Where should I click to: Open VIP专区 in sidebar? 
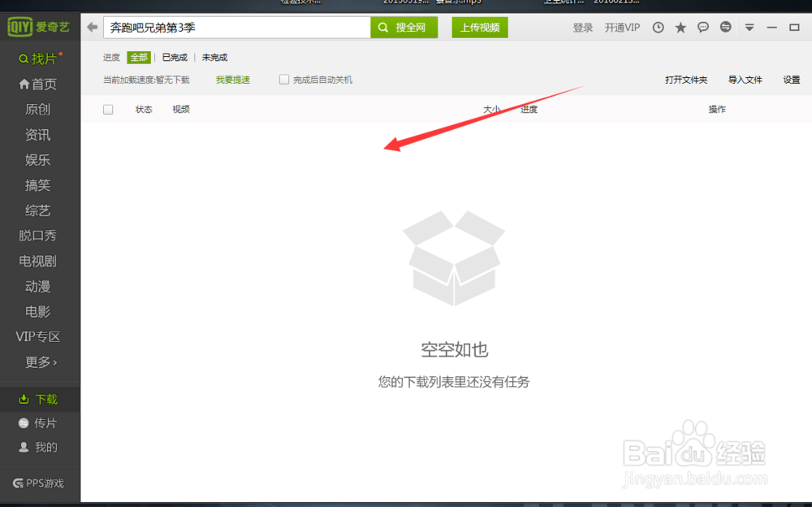(x=38, y=336)
